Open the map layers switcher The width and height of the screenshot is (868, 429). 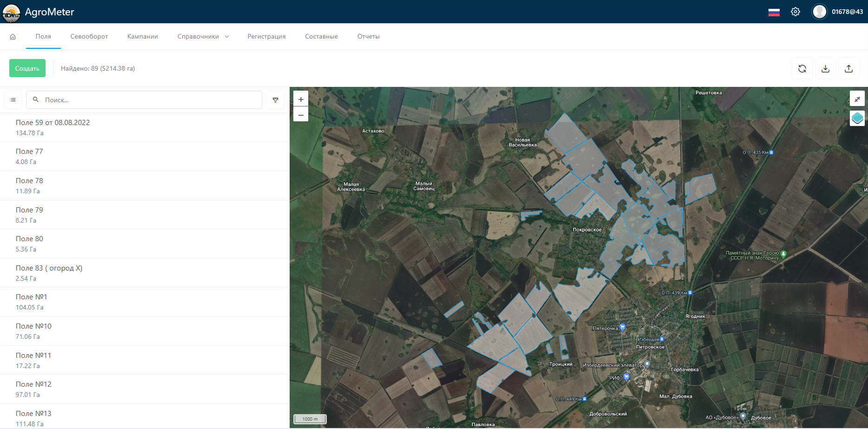point(857,118)
